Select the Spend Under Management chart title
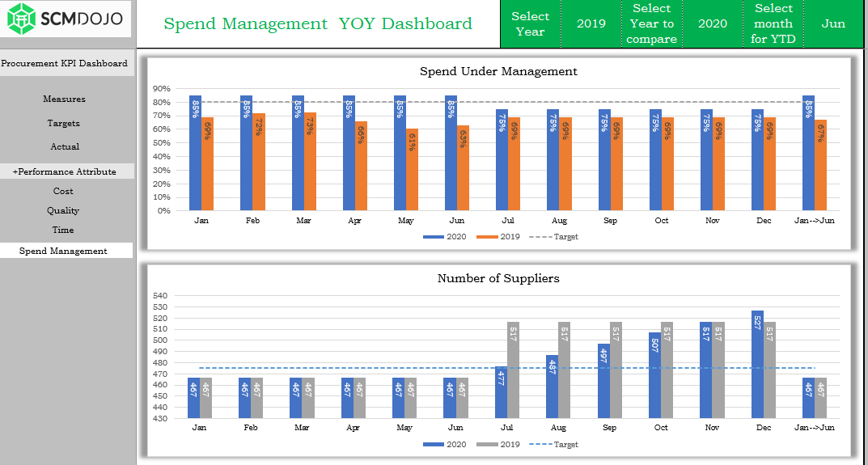The width and height of the screenshot is (868, 465). (x=498, y=71)
